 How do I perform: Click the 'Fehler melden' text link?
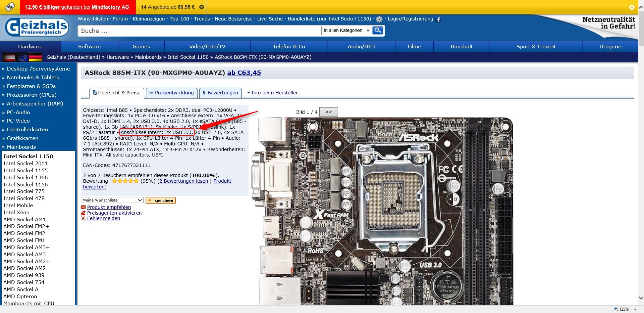tap(104, 218)
